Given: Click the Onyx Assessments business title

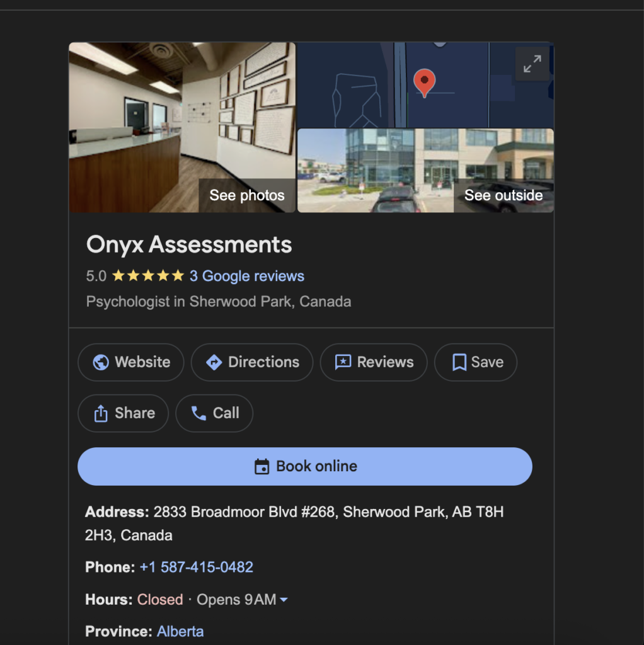Looking at the screenshot, I should 189,244.
